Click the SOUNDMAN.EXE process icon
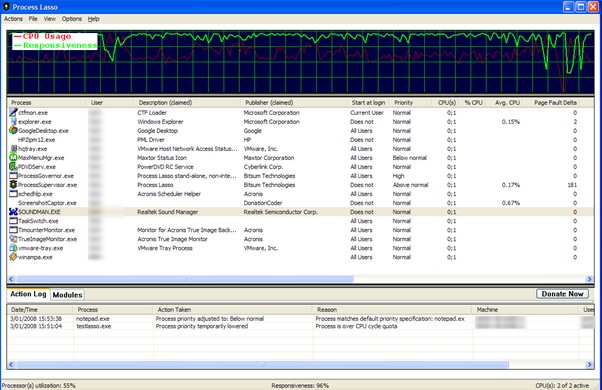The width and height of the screenshot is (602, 390). pyautogui.click(x=13, y=212)
